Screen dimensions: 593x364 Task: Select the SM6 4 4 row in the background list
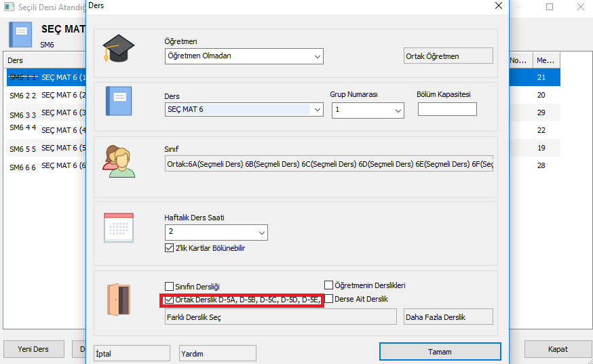(x=46, y=130)
